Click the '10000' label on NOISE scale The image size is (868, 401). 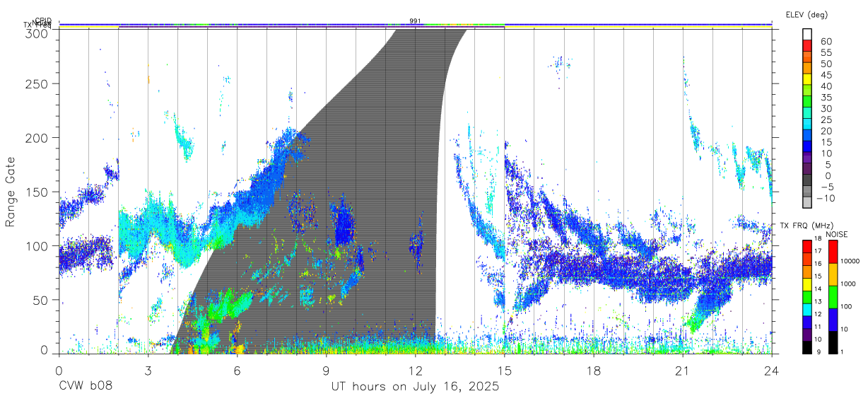pyautogui.click(x=852, y=261)
